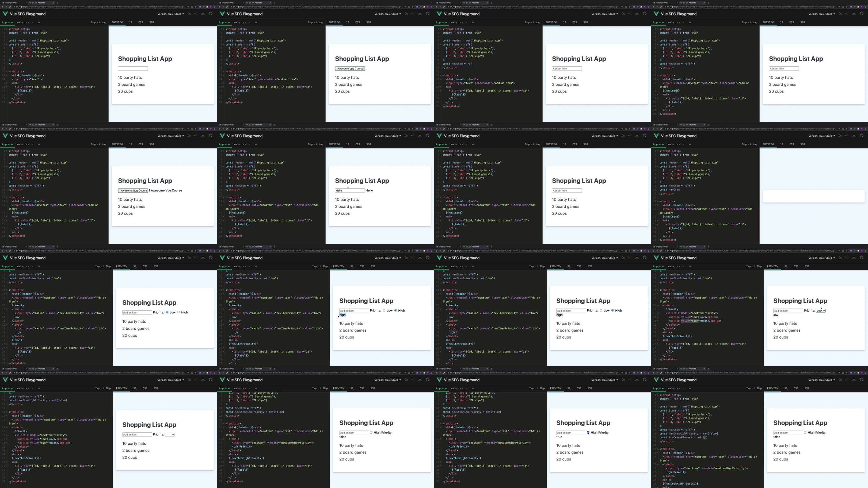
Task: Switch to JS tab in playground with checked High Priority
Action: point(569,388)
